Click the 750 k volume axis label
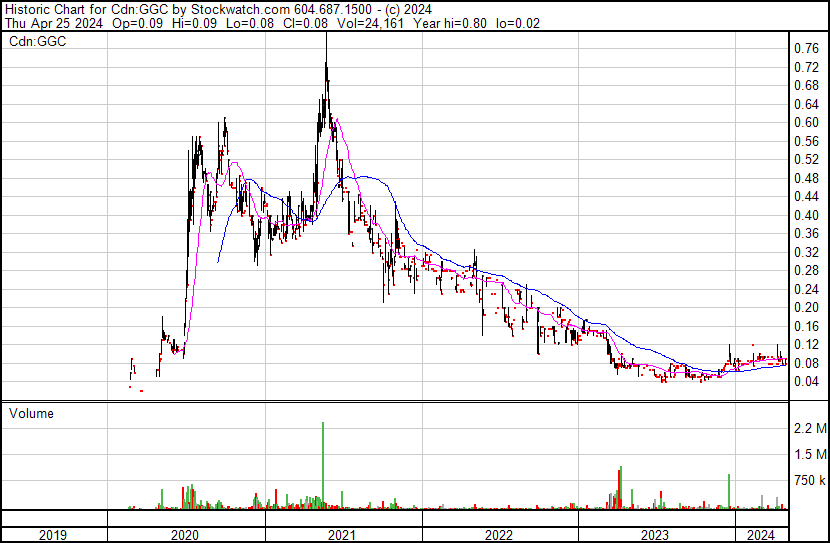830x543 pixels. (808, 481)
